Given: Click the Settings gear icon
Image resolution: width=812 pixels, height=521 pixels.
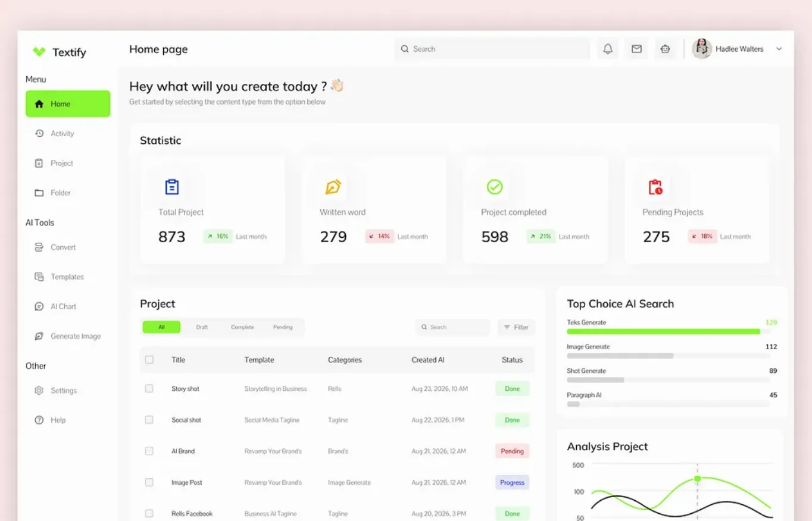Looking at the screenshot, I should click(39, 391).
